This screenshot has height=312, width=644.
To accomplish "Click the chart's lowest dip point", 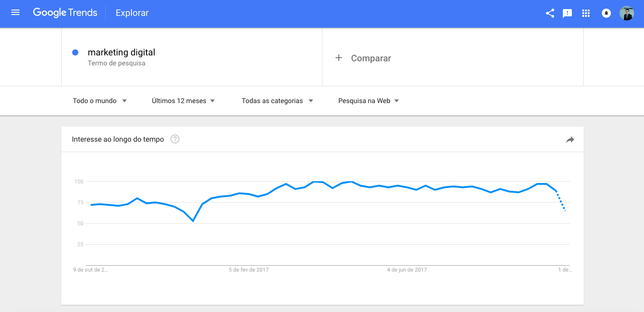I will [x=193, y=221].
